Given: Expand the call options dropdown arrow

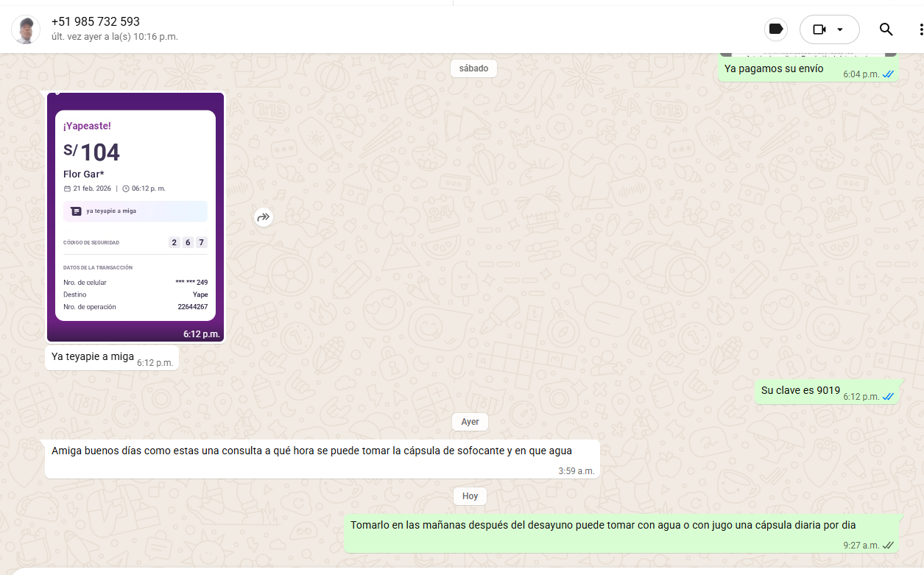Looking at the screenshot, I should coord(840,29).
